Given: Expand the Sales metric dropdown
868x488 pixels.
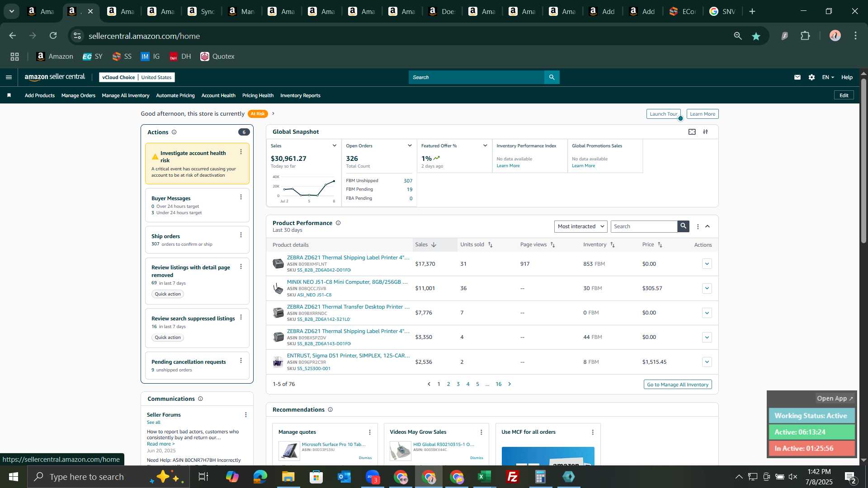Looking at the screenshot, I should click(335, 146).
